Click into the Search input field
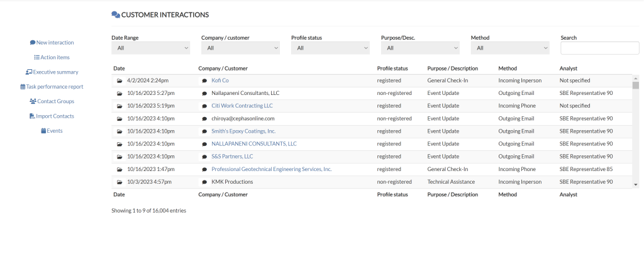This screenshot has height=278, width=644. click(x=599, y=48)
